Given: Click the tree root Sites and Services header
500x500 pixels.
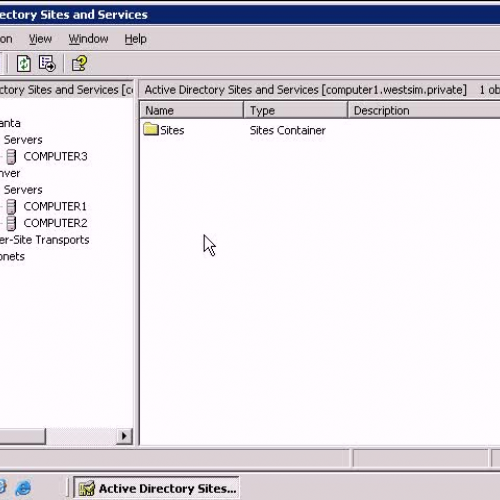Looking at the screenshot, I should [x=66, y=90].
